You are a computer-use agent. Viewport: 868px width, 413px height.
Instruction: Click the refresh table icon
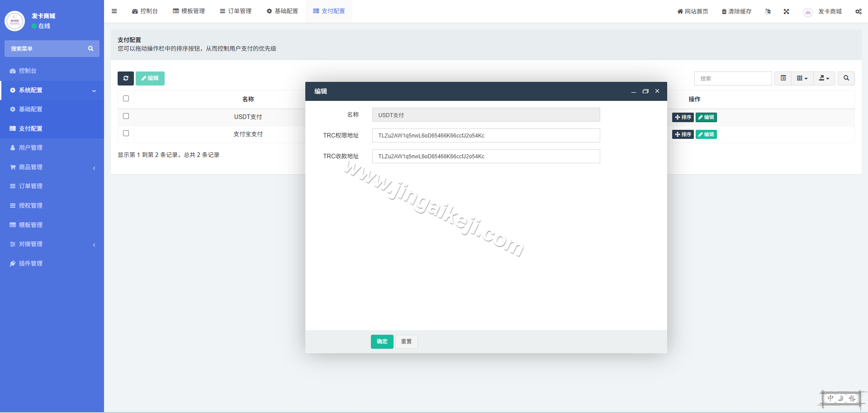(126, 78)
